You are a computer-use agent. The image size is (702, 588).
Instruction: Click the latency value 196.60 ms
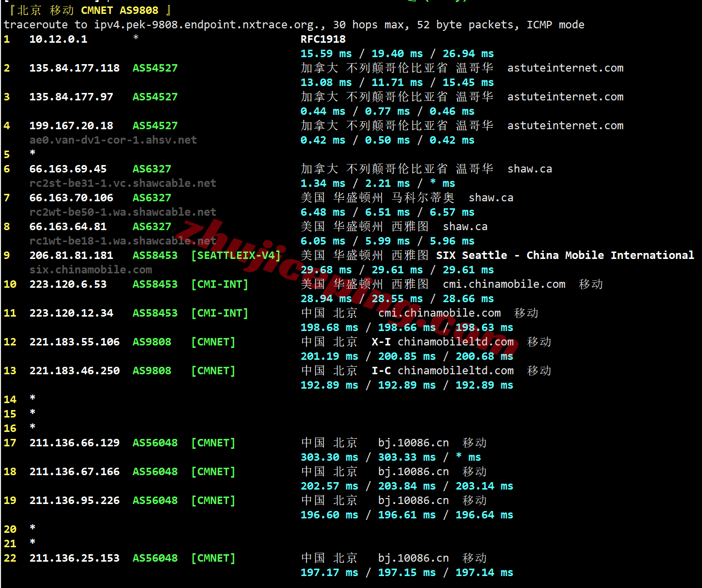coord(329,515)
